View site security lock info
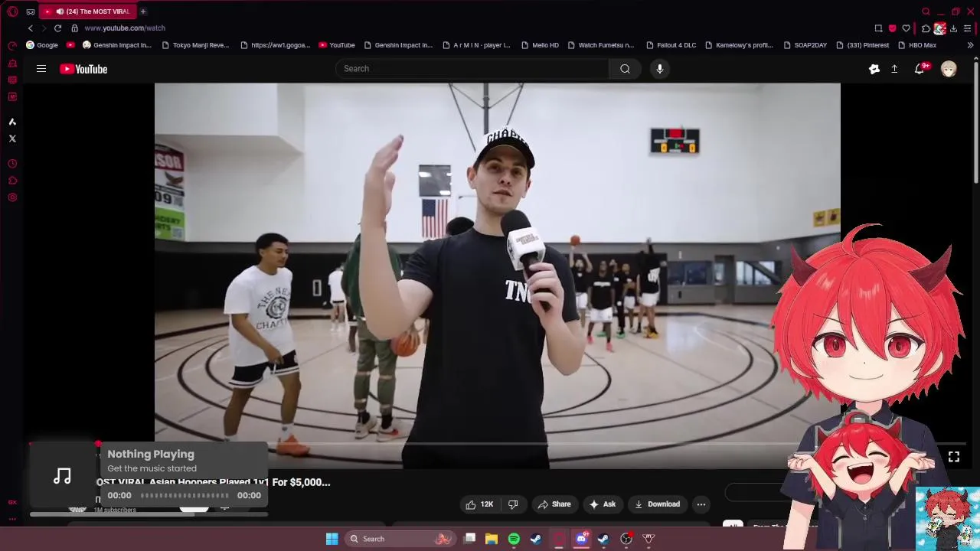 click(x=74, y=28)
